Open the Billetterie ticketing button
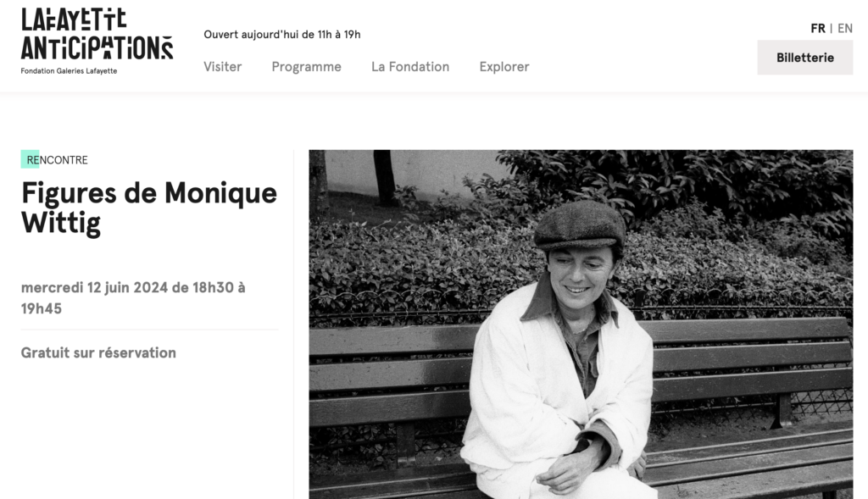 click(x=805, y=58)
